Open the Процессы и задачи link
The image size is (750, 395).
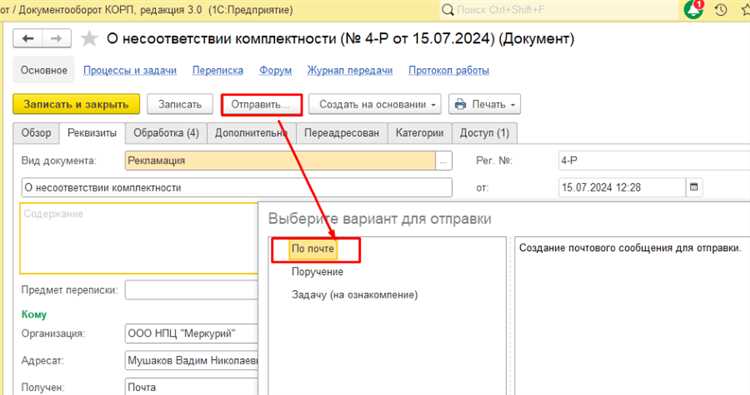pos(130,70)
